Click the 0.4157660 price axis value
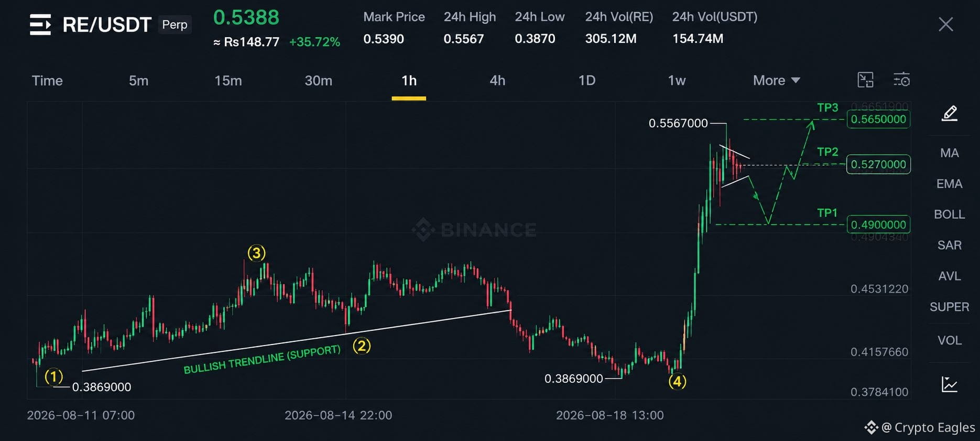980x441 pixels. (879, 352)
